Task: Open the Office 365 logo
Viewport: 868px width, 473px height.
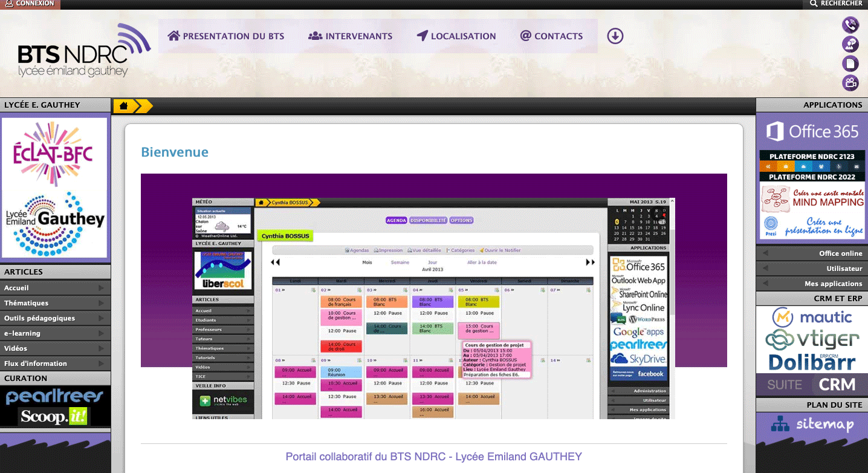Action: (812, 131)
